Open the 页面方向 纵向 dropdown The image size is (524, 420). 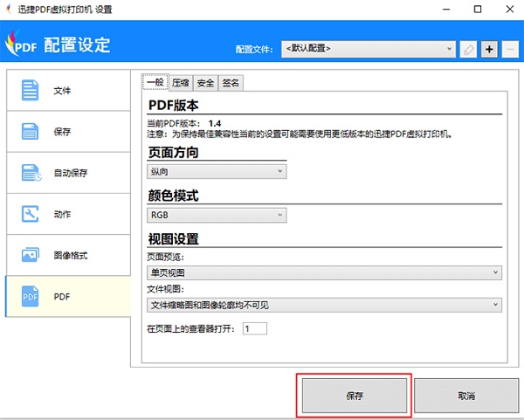217,171
